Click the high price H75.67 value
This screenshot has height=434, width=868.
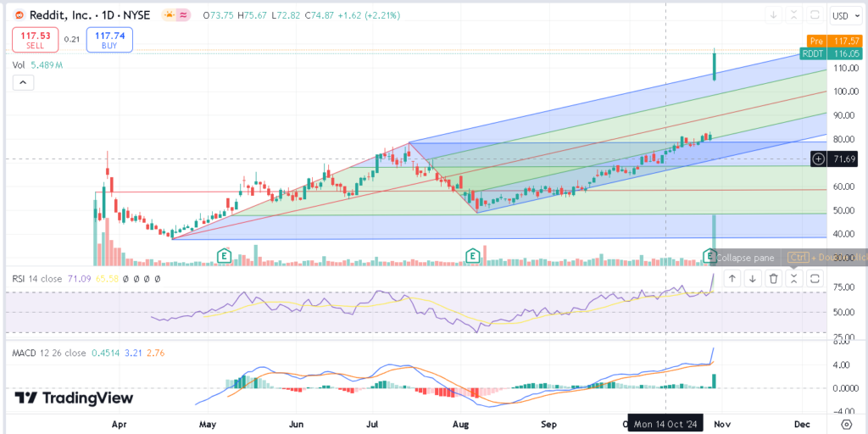point(253,15)
